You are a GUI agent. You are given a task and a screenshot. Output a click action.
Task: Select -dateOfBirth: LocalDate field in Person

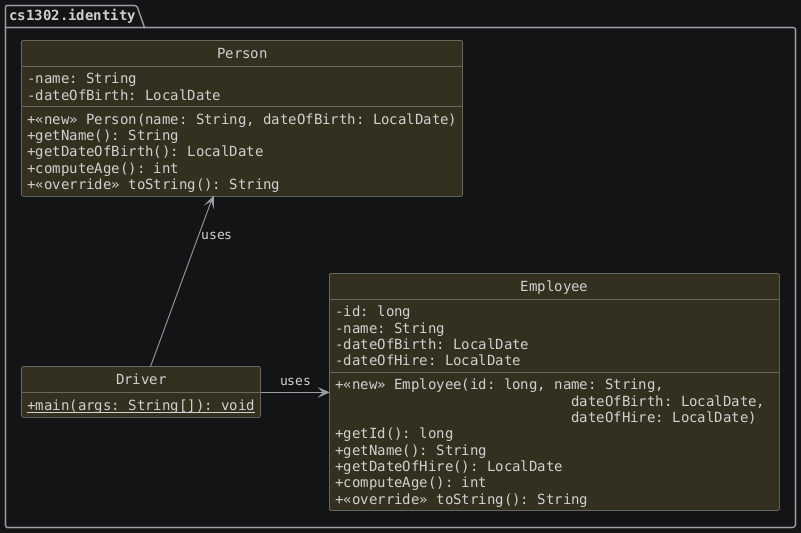tap(124, 95)
